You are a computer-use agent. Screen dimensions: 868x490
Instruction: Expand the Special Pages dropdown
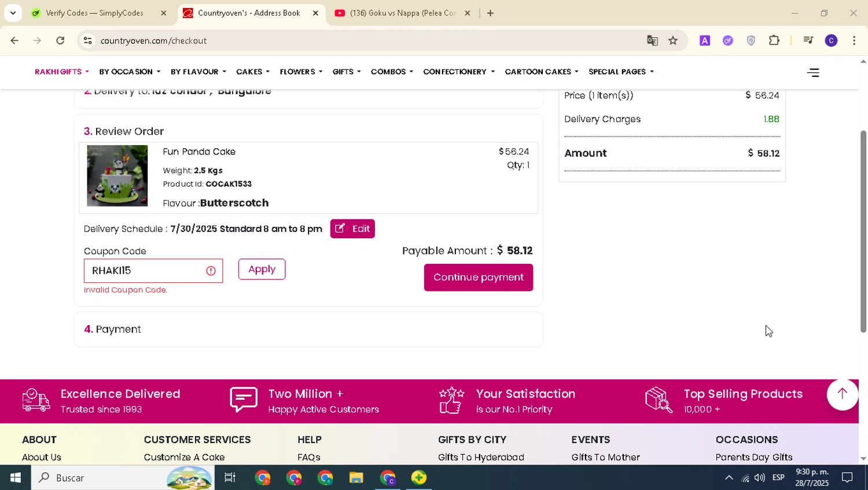[621, 72]
